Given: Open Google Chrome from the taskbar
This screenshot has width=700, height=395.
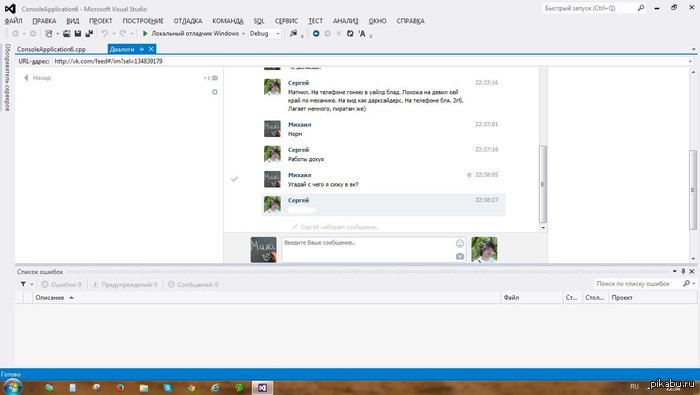Looking at the screenshot, I should [x=191, y=387].
